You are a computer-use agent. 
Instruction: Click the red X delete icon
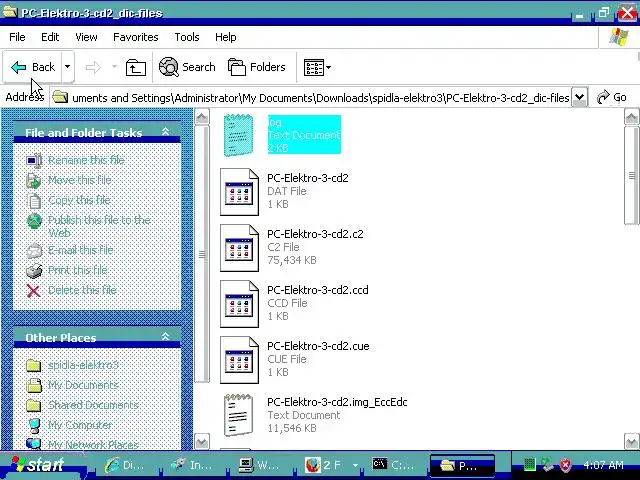[x=33, y=291]
